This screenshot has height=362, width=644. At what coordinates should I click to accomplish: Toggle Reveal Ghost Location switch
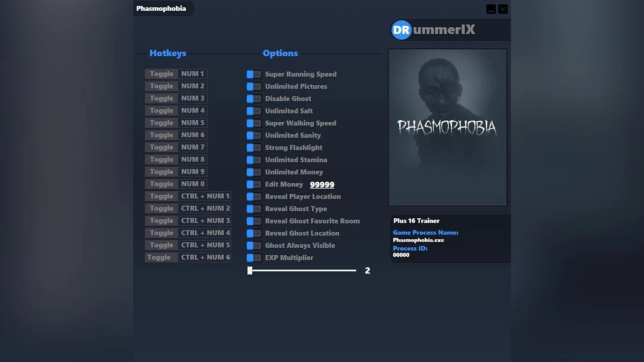254,233
